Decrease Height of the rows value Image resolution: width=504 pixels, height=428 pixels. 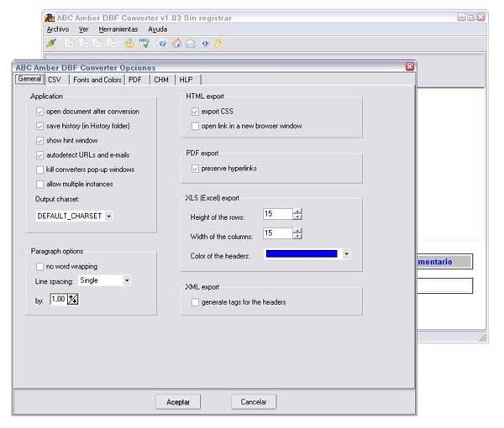(x=297, y=217)
